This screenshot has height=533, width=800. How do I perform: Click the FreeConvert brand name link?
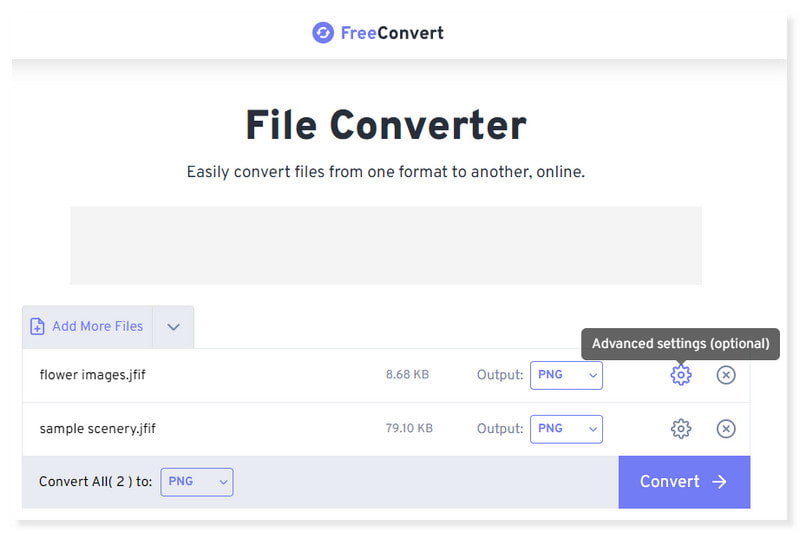tap(392, 33)
